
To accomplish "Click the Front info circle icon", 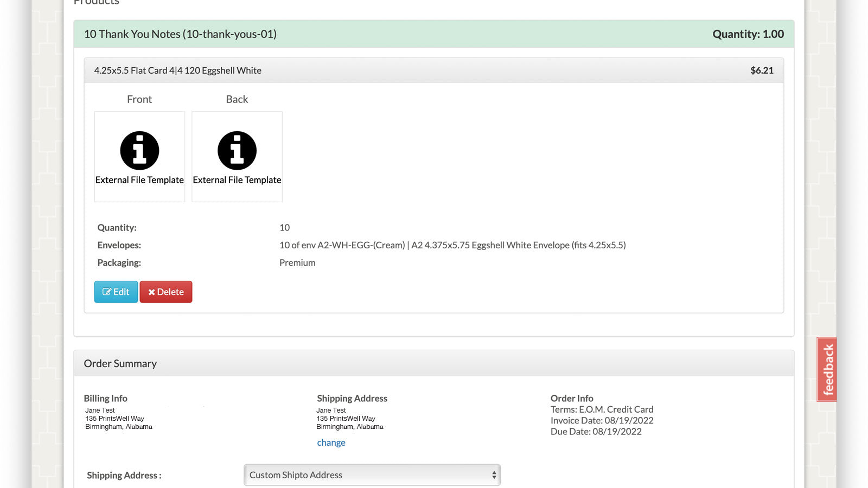I will [139, 150].
